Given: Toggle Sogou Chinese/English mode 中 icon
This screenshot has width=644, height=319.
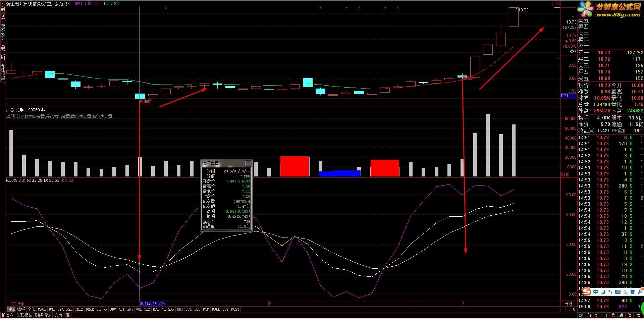Looking at the screenshot, I should pyautogui.click(x=596, y=291).
